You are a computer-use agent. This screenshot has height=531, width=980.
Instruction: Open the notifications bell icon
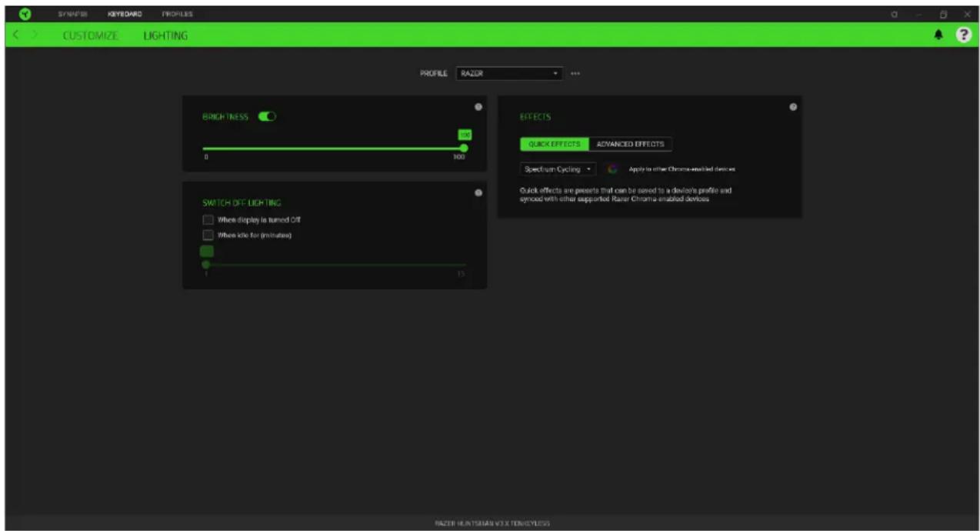coord(938,35)
